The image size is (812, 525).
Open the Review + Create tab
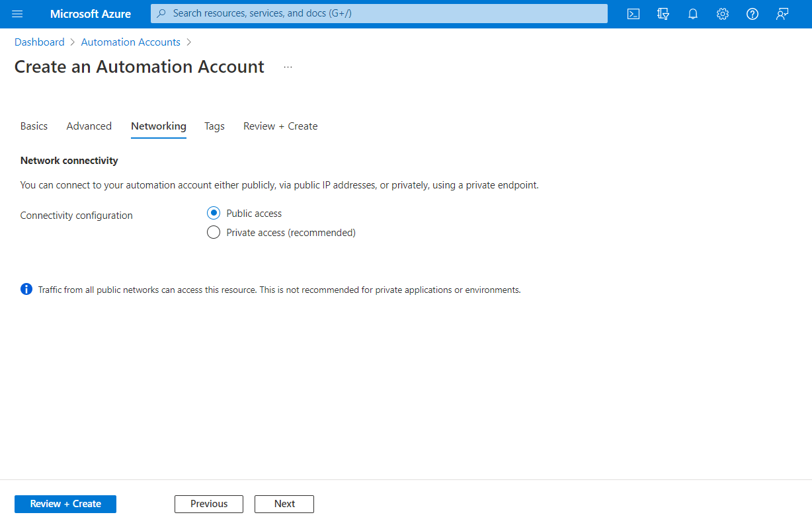pyautogui.click(x=280, y=126)
